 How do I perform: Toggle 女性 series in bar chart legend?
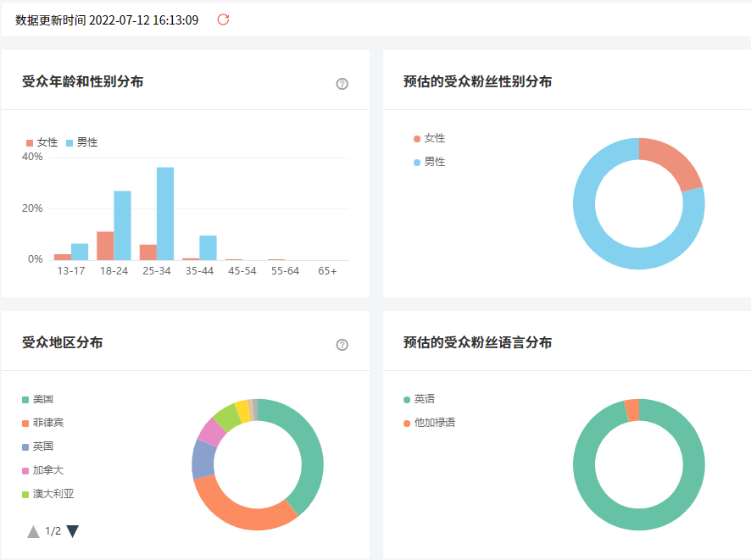point(42,142)
